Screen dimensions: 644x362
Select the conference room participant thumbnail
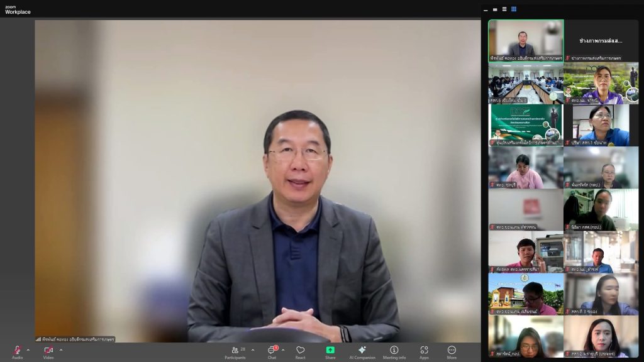tap(526, 83)
